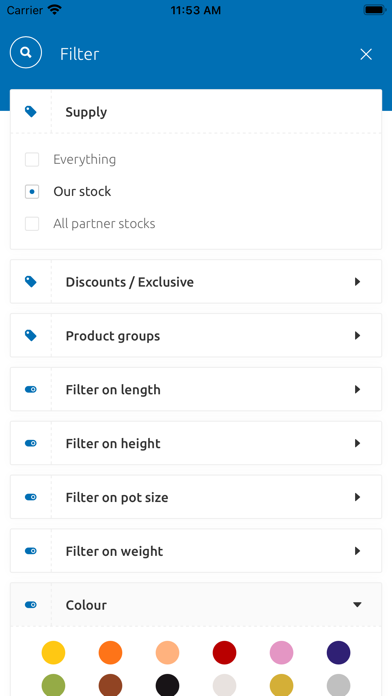The width and height of the screenshot is (392, 696).
Task: Tap the tag icon beside Supply
Action: click(31, 111)
